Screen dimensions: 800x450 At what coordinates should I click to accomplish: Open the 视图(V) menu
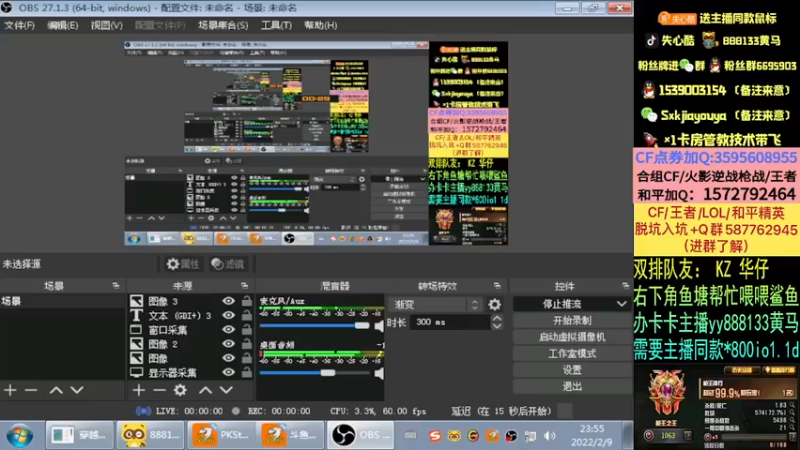106,25
